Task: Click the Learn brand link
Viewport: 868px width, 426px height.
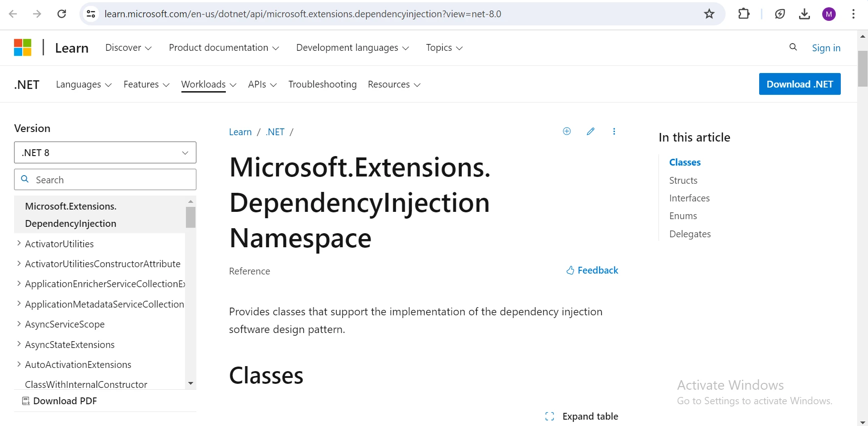Action: 72,48
